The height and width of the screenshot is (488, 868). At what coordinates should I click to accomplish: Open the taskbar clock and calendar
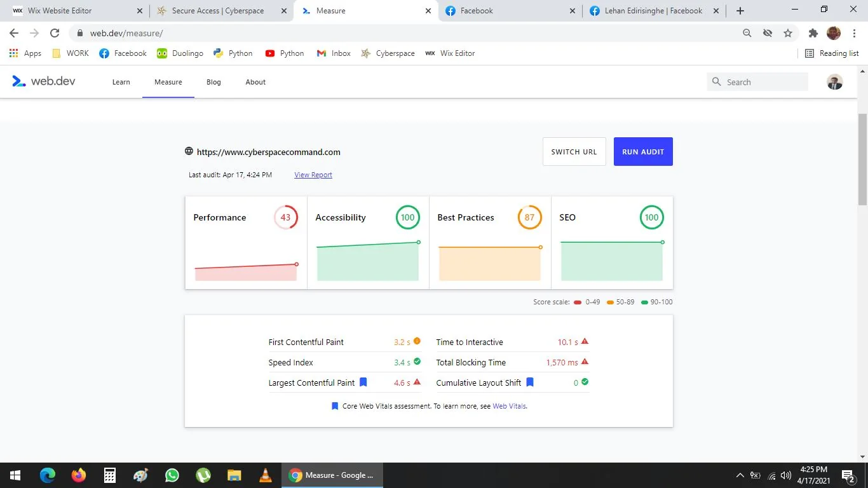point(813,475)
